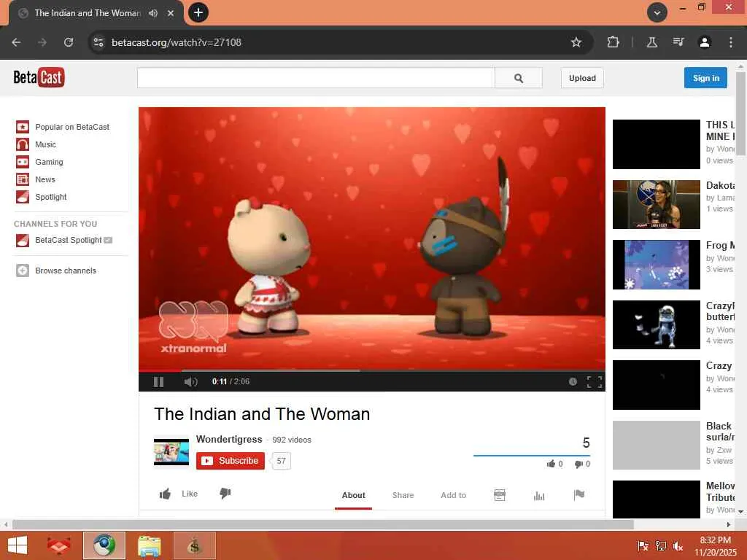Open the Gaming category
The image size is (747, 560).
click(x=49, y=162)
